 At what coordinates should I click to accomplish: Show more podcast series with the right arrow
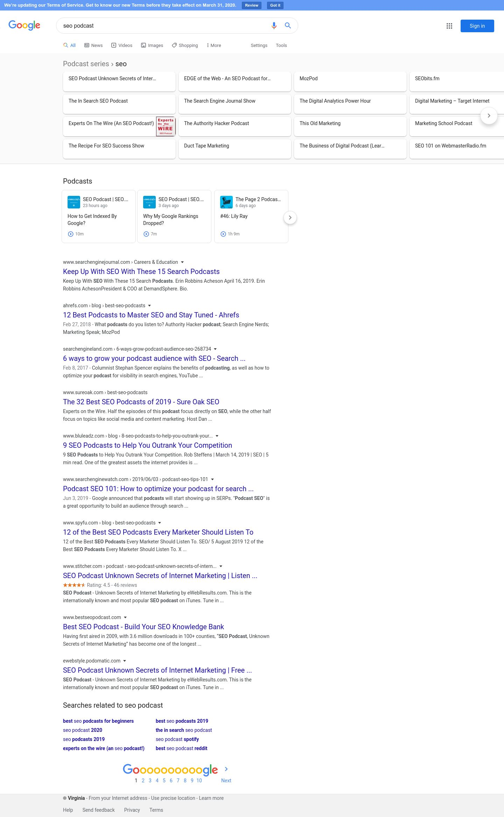(489, 116)
